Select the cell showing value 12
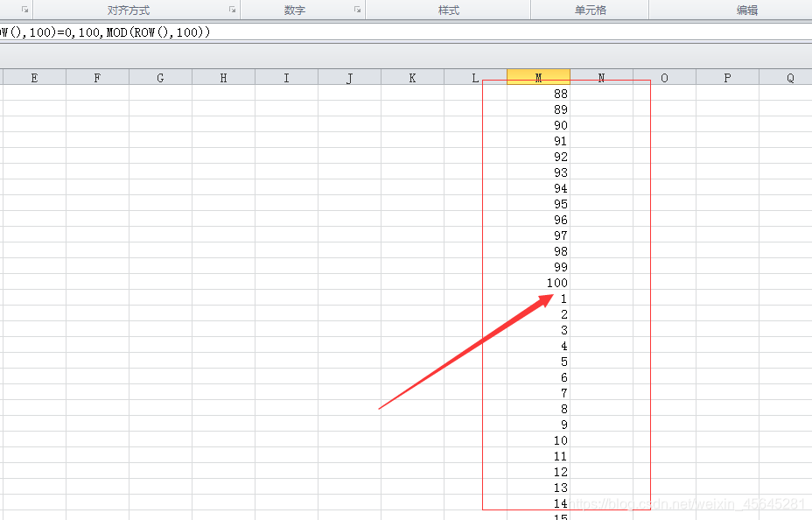812x520 pixels. pyautogui.click(x=539, y=471)
